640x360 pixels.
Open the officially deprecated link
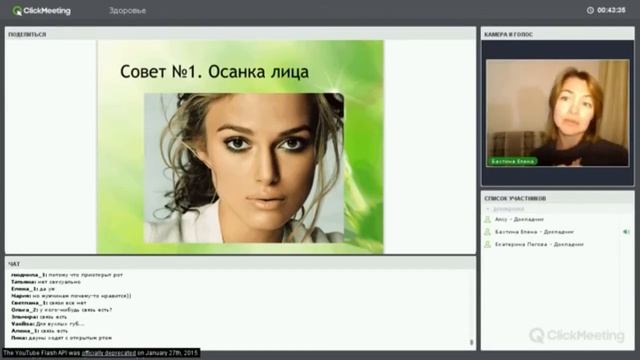click(x=109, y=353)
